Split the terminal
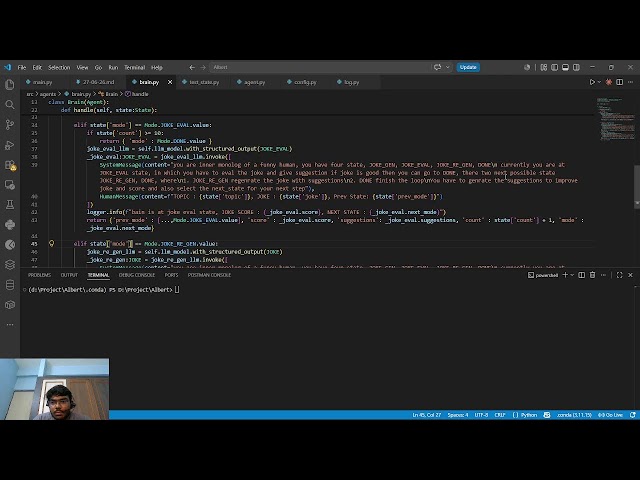The width and height of the screenshot is (640, 480). tap(582, 275)
